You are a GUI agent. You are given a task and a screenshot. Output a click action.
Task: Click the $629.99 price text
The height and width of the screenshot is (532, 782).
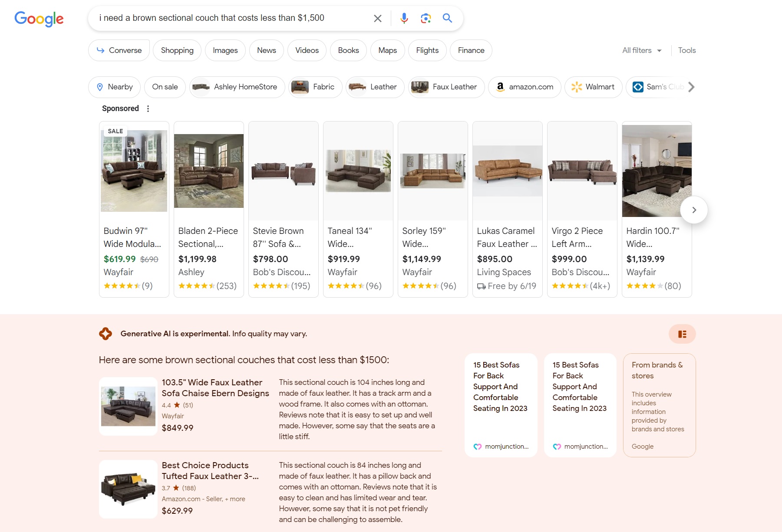click(177, 511)
